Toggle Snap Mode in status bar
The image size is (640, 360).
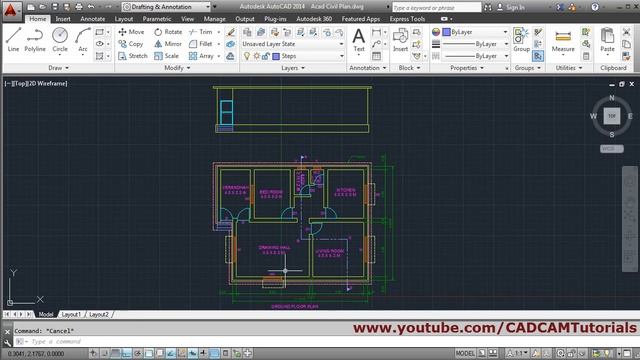click(105, 353)
